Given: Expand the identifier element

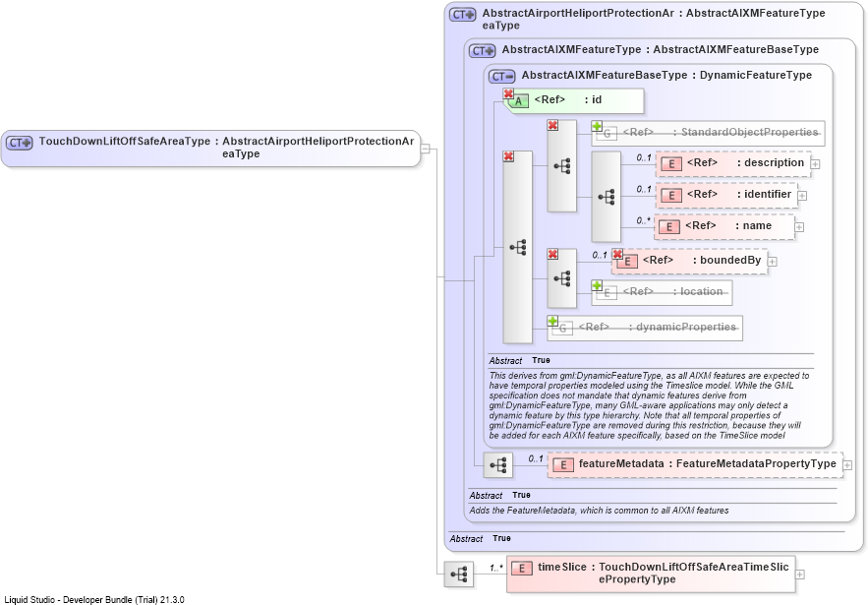Looking at the screenshot, I should 802,196.
